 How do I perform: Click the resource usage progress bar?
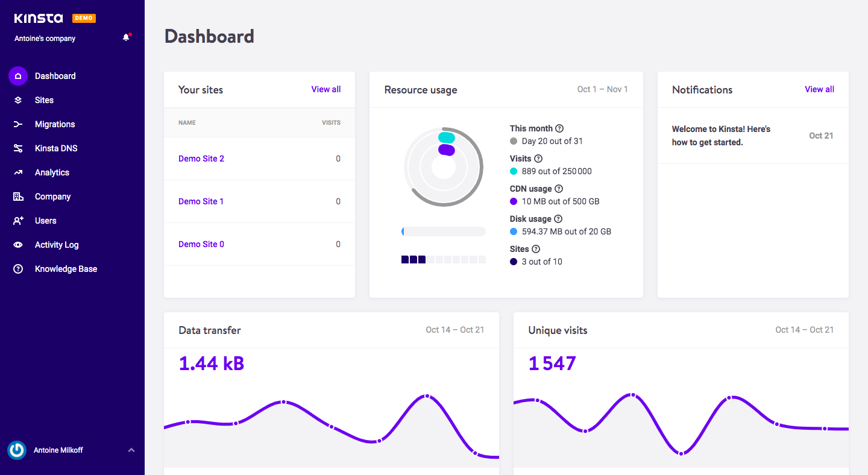tap(443, 231)
